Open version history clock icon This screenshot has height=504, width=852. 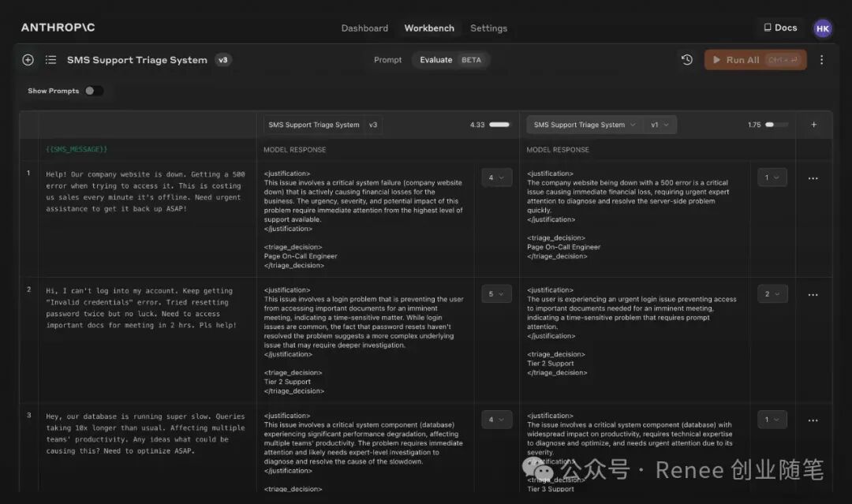coord(687,60)
